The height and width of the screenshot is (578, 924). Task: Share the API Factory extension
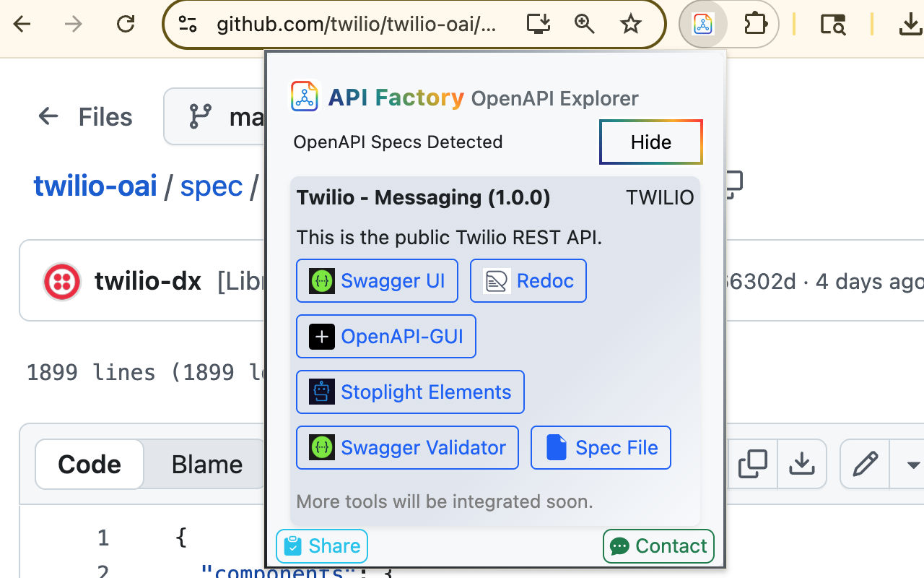point(322,546)
